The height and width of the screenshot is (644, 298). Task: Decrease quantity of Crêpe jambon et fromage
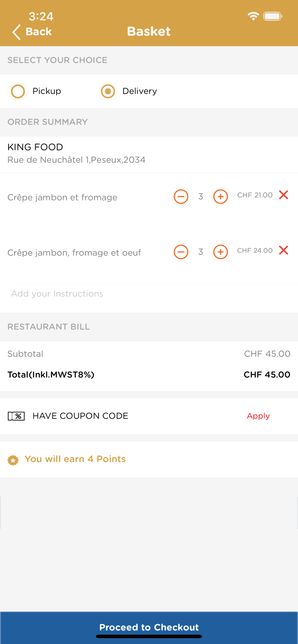181,196
